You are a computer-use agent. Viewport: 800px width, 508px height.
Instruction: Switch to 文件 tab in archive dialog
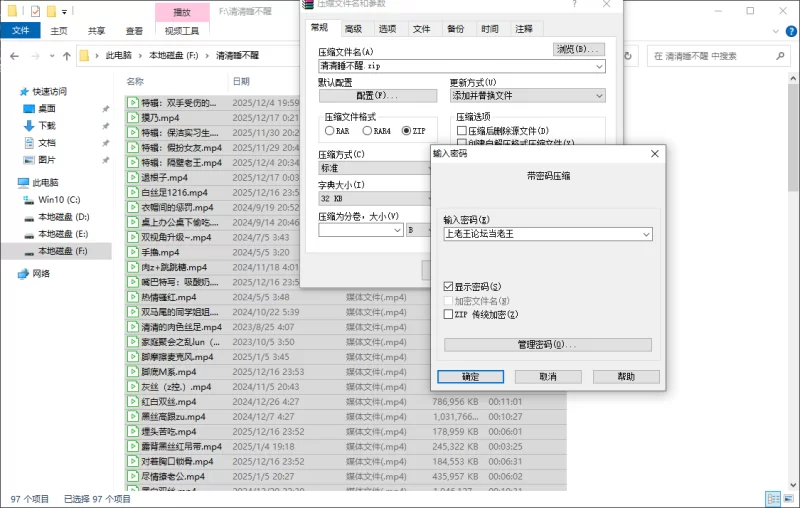pyautogui.click(x=421, y=29)
